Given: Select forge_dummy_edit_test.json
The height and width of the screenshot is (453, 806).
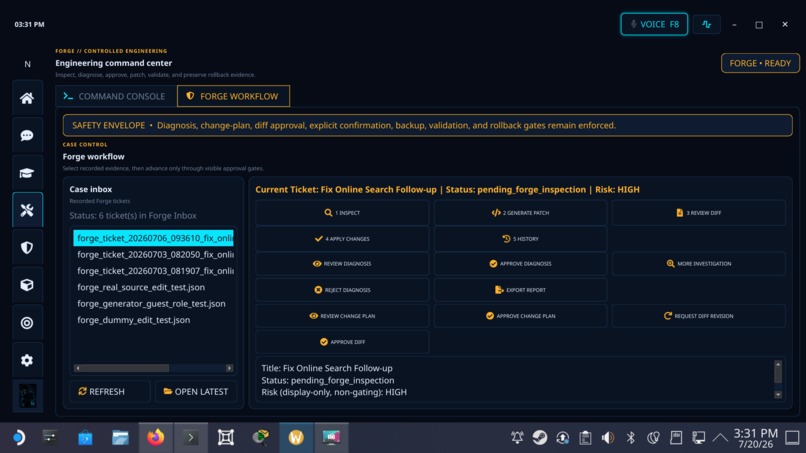Looking at the screenshot, I should coord(153,320).
